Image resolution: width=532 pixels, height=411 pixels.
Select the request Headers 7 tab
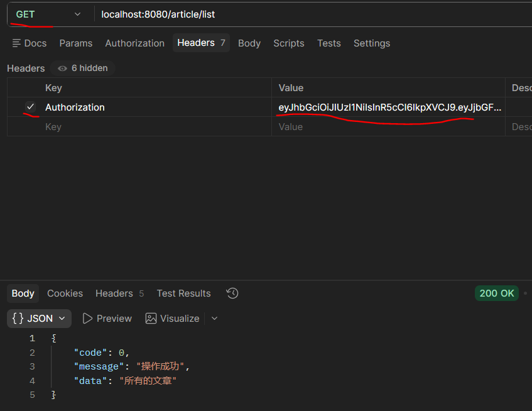(201, 43)
